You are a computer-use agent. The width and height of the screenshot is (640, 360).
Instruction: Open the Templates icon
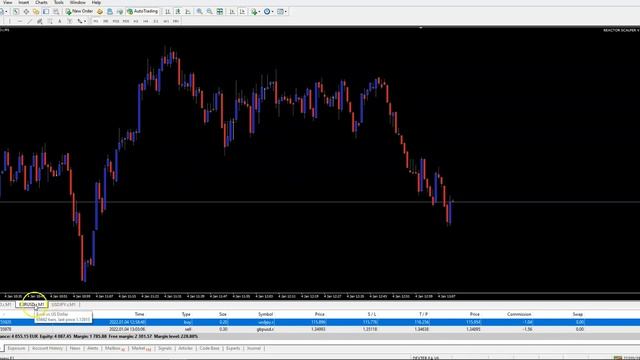(x=280, y=11)
